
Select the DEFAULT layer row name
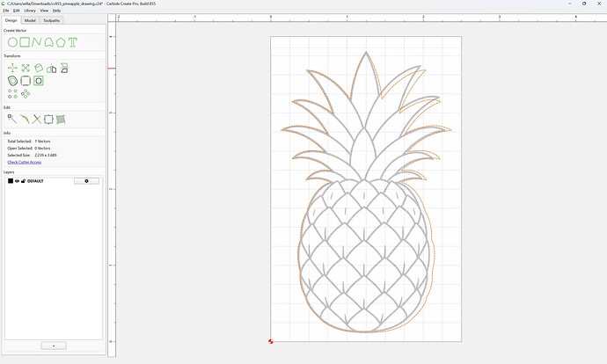[35, 181]
